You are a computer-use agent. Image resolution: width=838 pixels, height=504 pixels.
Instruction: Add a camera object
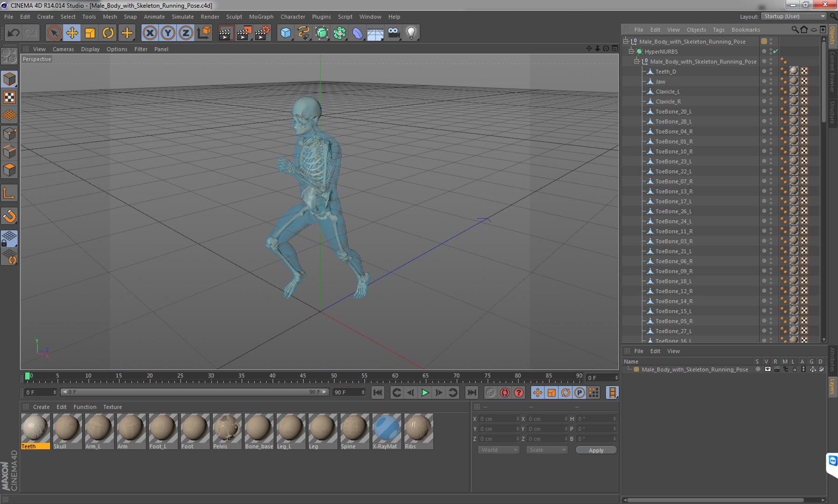[394, 33]
